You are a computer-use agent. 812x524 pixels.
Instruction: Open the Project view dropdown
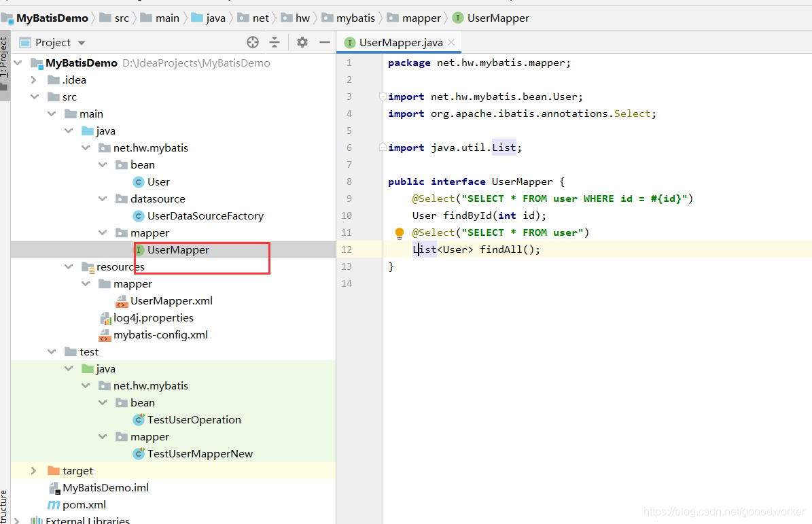tap(82, 43)
